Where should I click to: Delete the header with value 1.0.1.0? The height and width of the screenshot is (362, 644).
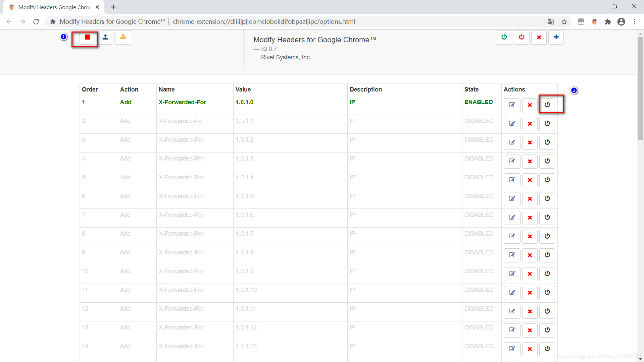coord(530,105)
